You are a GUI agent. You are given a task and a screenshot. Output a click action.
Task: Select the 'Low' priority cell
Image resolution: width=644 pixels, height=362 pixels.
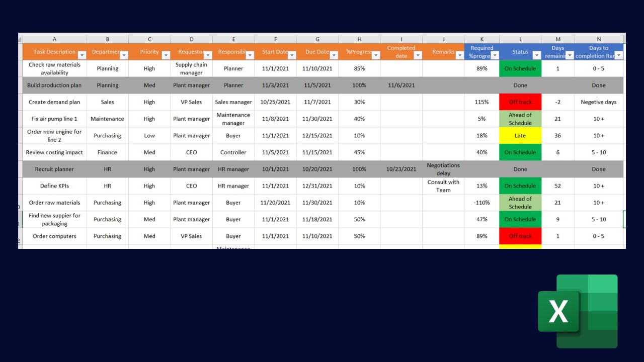[x=149, y=136]
